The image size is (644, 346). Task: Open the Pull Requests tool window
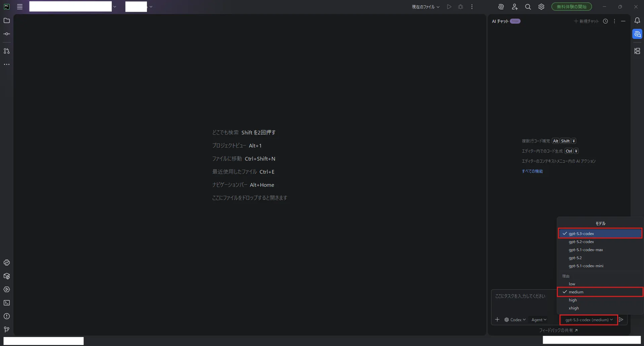click(x=7, y=51)
